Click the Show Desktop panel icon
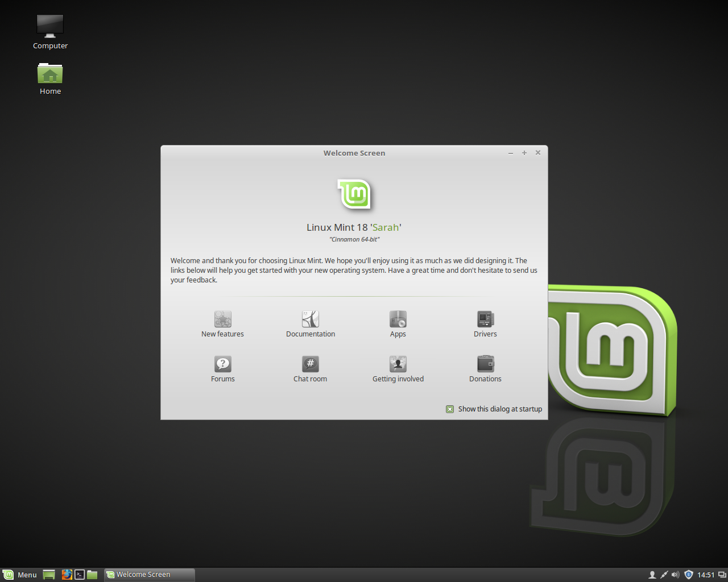Screen dimensions: 728x582 click(x=49, y=575)
